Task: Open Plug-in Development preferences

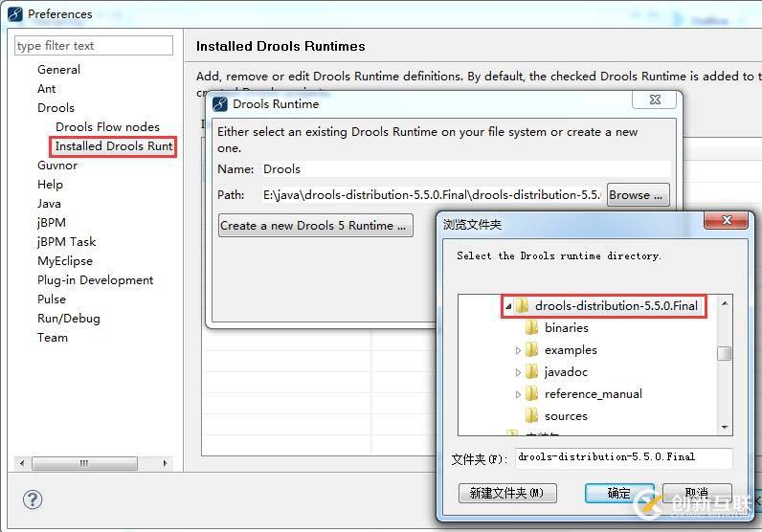Action: click(96, 279)
